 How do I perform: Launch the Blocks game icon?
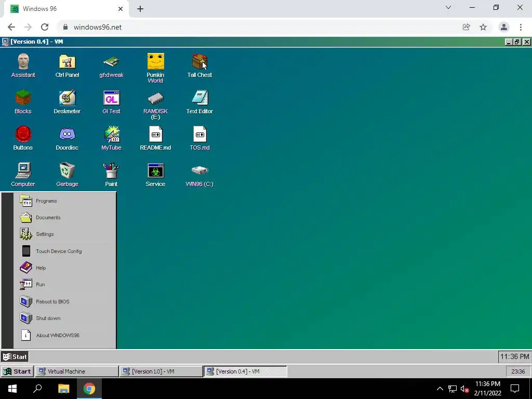pyautogui.click(x=23, y=102)
